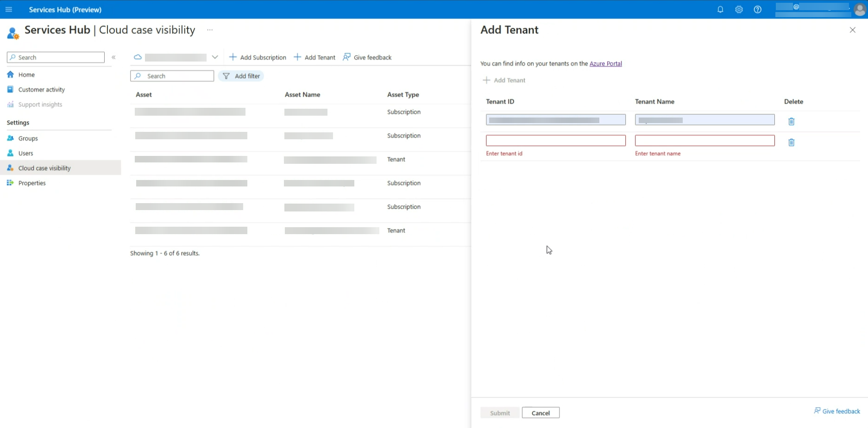Viewport: 868px width, 428px height.
Task: Click the Cancel button
Action: 541,413
